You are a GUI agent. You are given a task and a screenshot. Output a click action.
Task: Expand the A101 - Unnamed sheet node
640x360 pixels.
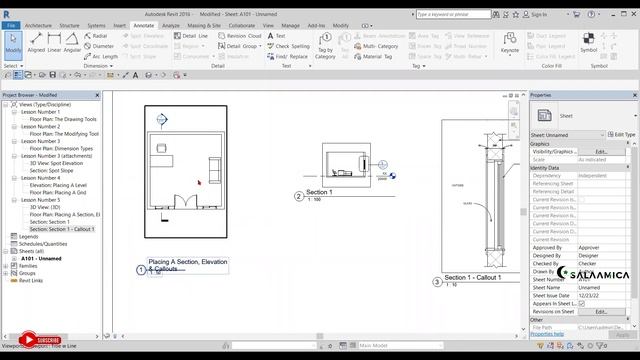(14, 259)
